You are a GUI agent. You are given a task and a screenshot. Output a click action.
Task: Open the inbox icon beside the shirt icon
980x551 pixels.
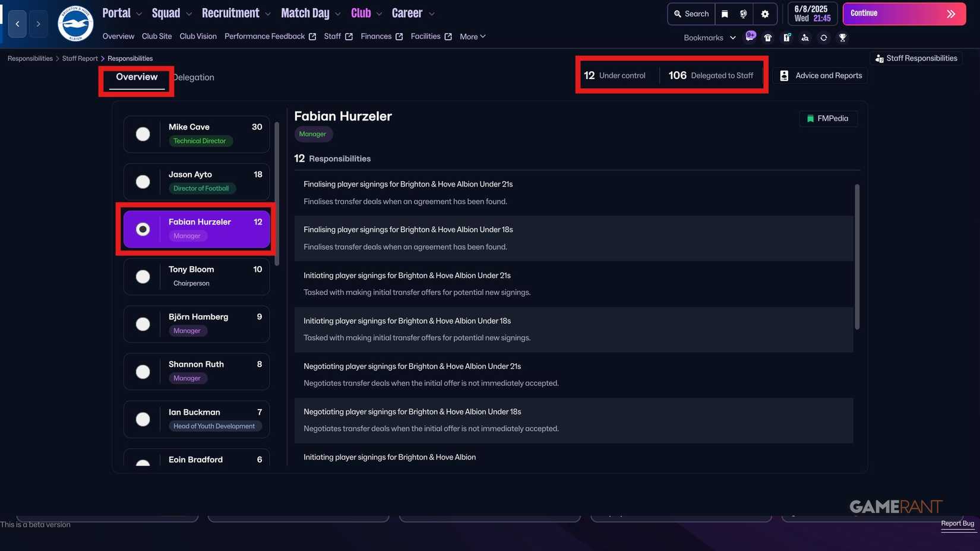point(786,37)
